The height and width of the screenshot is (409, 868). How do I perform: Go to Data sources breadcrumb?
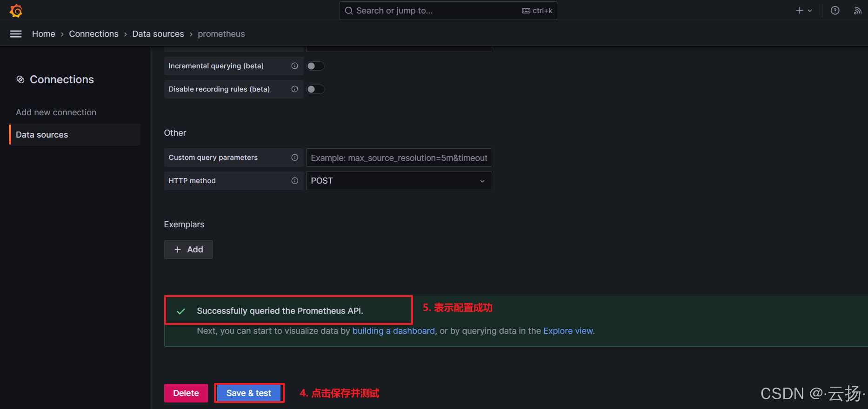(x=158, y=34)
